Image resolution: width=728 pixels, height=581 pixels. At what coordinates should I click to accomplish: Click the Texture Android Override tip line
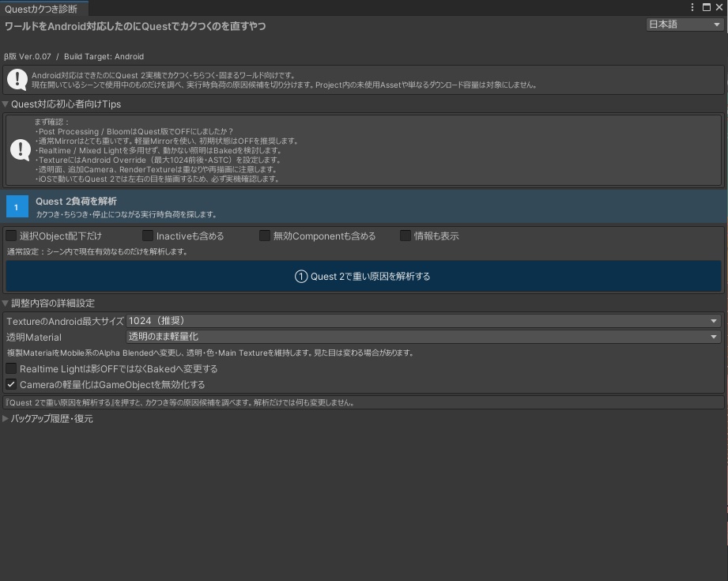[x=158, y=160]
